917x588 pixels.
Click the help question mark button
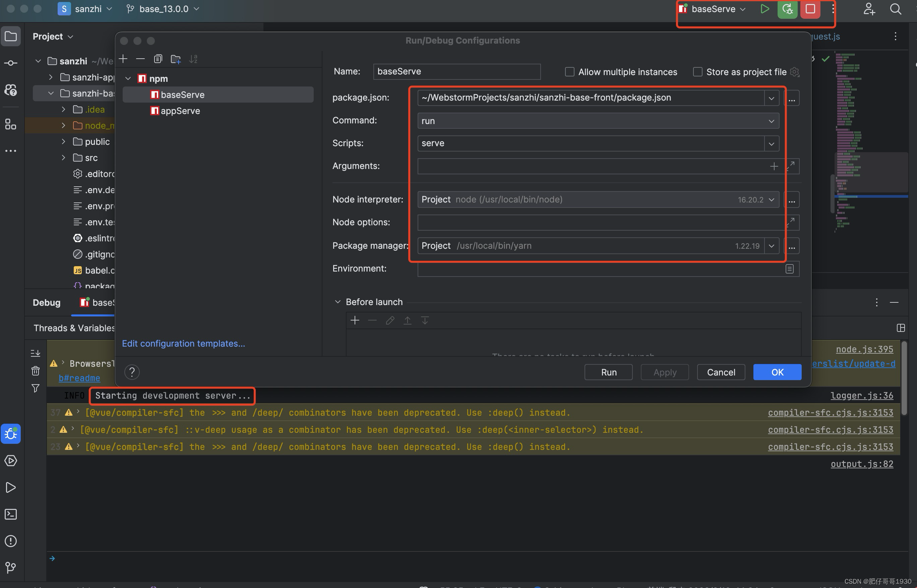pos(132,372)
